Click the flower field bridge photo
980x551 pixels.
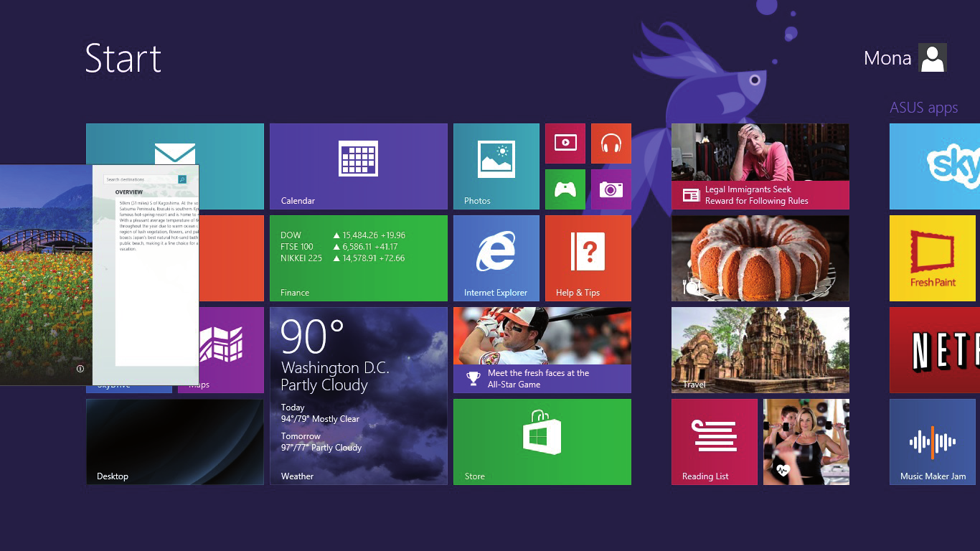coord(46,275)
